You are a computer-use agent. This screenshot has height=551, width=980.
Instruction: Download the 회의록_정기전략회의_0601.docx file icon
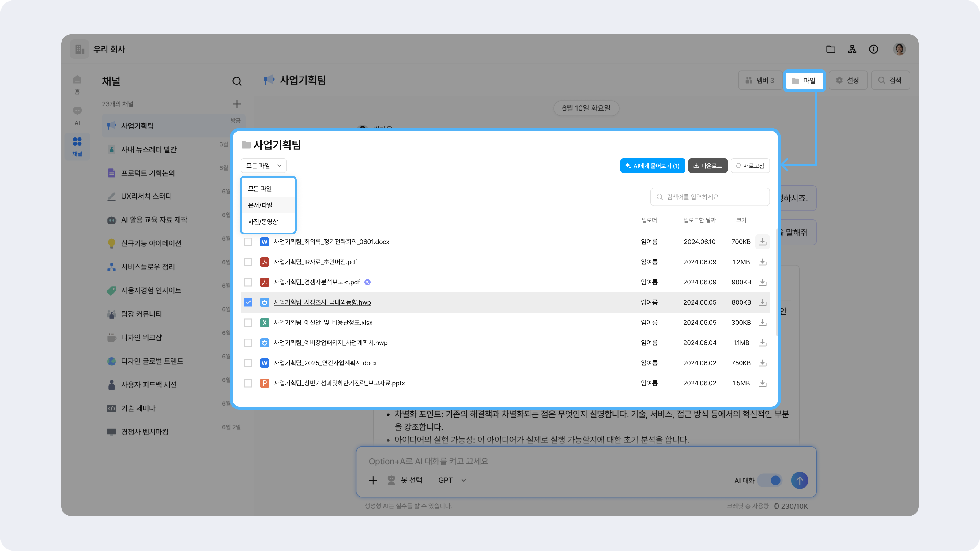point(762,242)
